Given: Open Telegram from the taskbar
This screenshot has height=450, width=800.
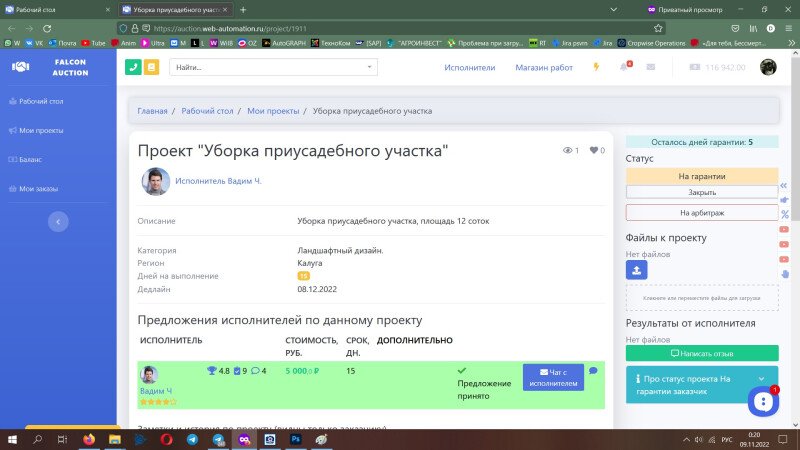Looking at the screenshot, I should pos(192,439).
